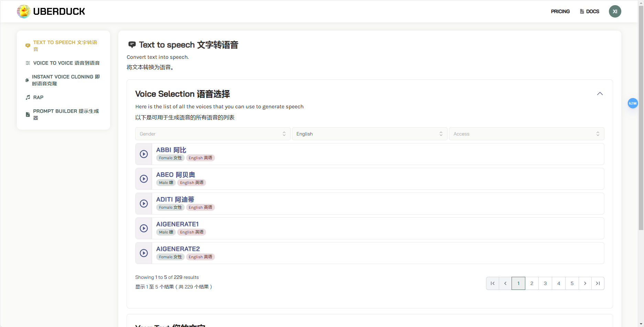Open the Gender filter dropdown
The image size is (644, 327).
click(x=213, y=134)
